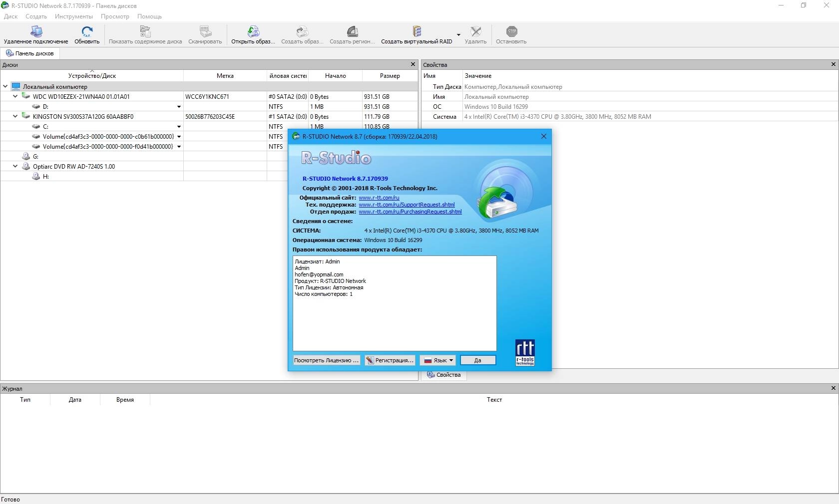Close the Диски panel

[413, 64]
